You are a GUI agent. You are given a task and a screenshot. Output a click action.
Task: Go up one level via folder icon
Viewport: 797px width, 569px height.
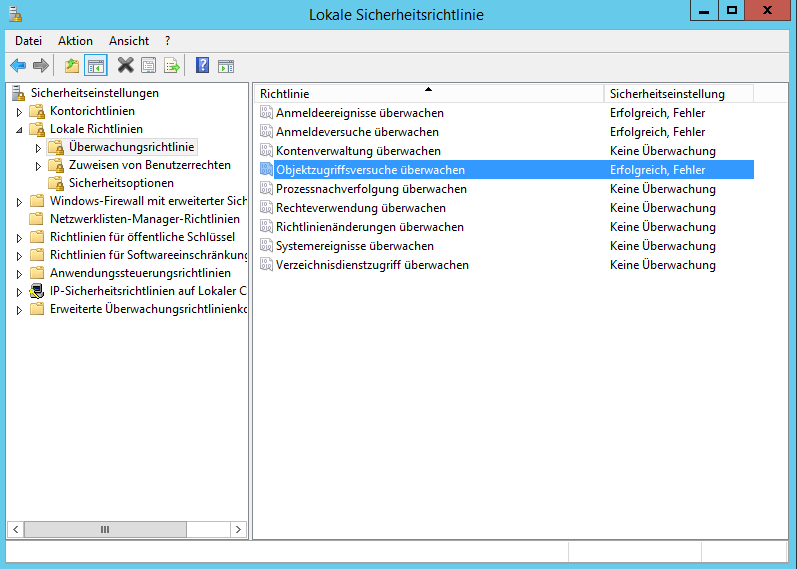[72, 66]
